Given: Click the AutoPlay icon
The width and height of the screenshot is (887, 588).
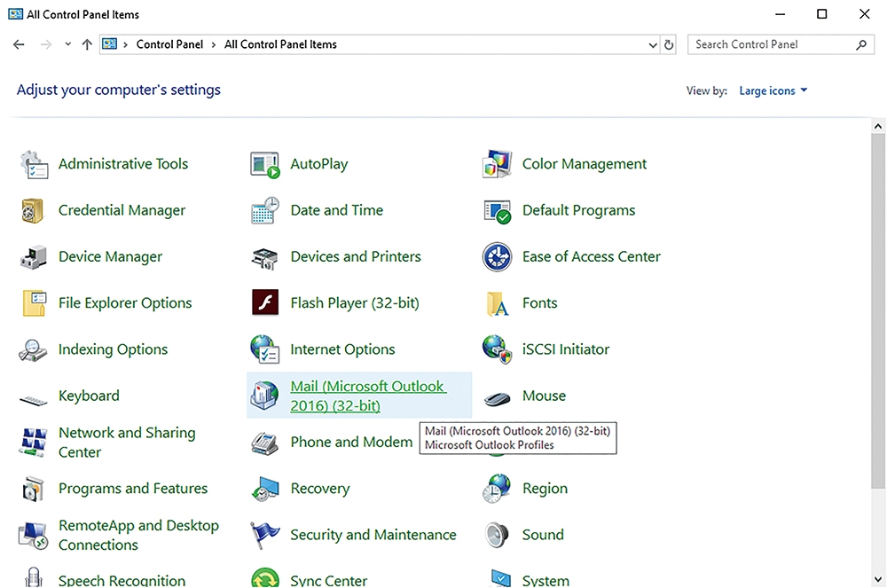Looking at the screenshot, I should [x=264, y=165].
